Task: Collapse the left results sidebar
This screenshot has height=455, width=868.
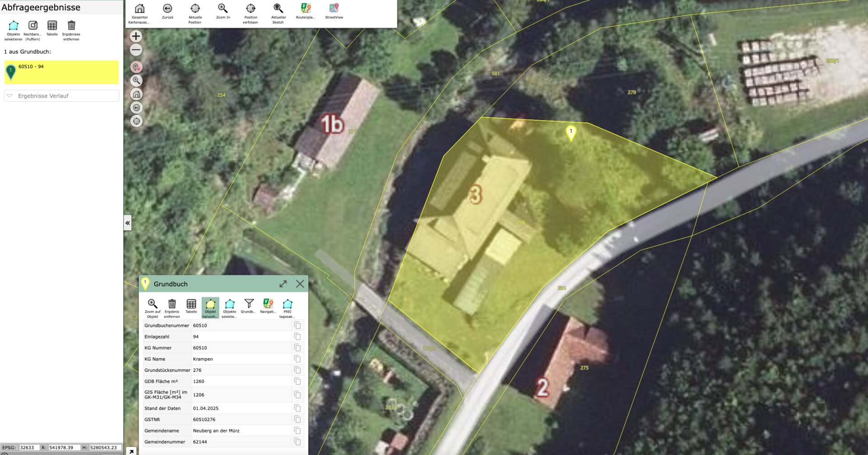Action: 127,223
